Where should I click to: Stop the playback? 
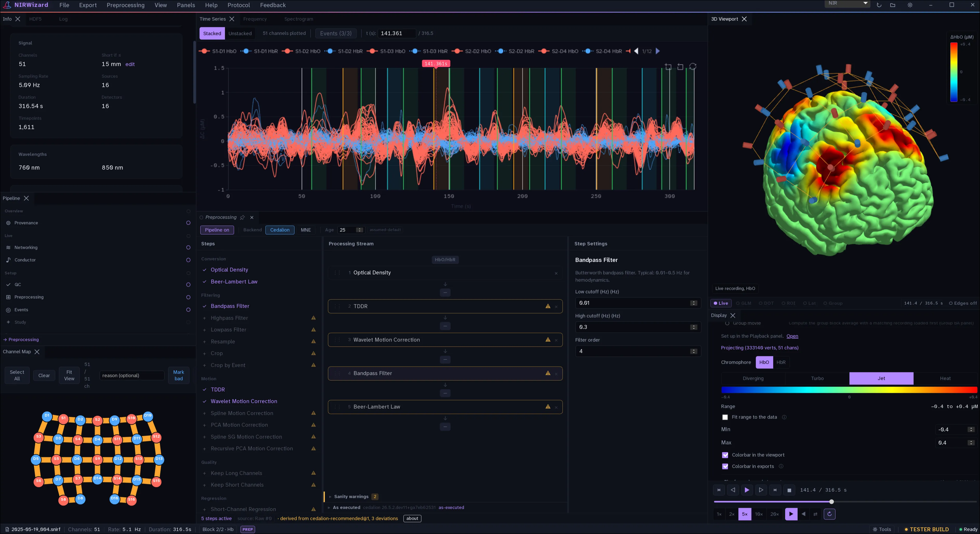coord(789,490)
